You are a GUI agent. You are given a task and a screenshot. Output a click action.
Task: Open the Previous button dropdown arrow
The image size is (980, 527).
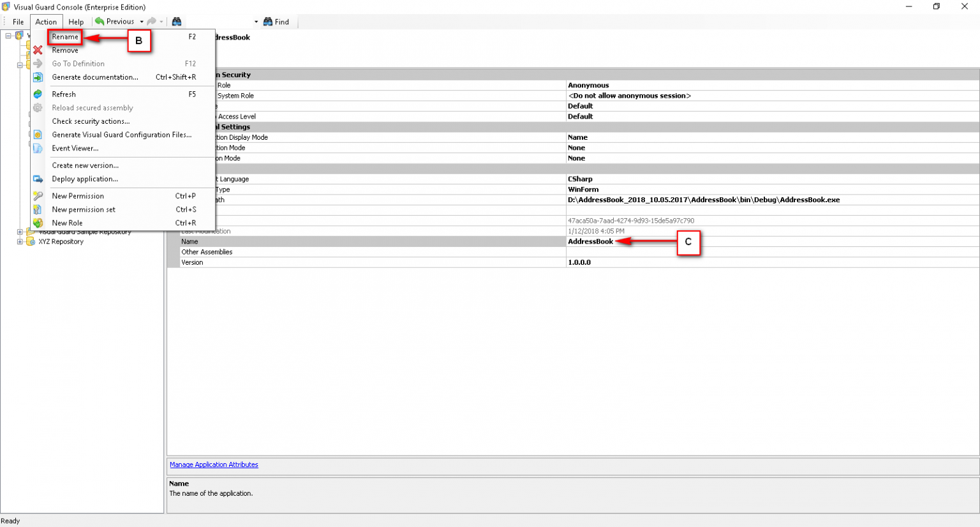[x=143, y=21]
